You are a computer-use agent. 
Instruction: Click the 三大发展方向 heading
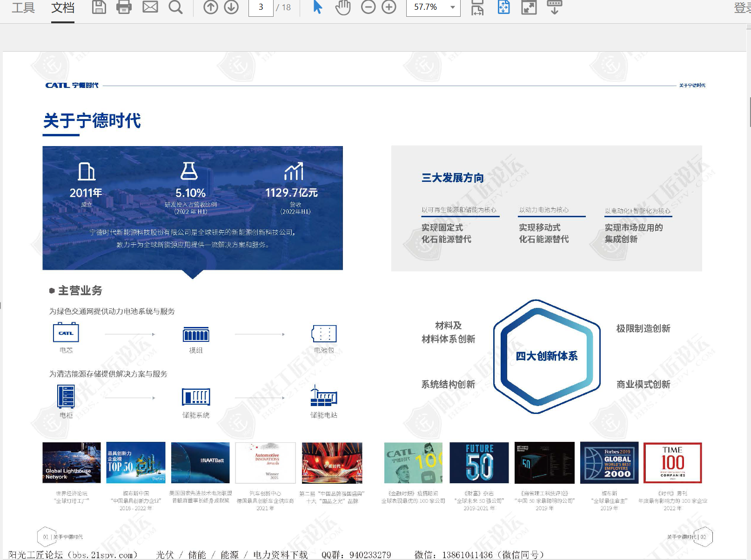(x=452, y=178)
